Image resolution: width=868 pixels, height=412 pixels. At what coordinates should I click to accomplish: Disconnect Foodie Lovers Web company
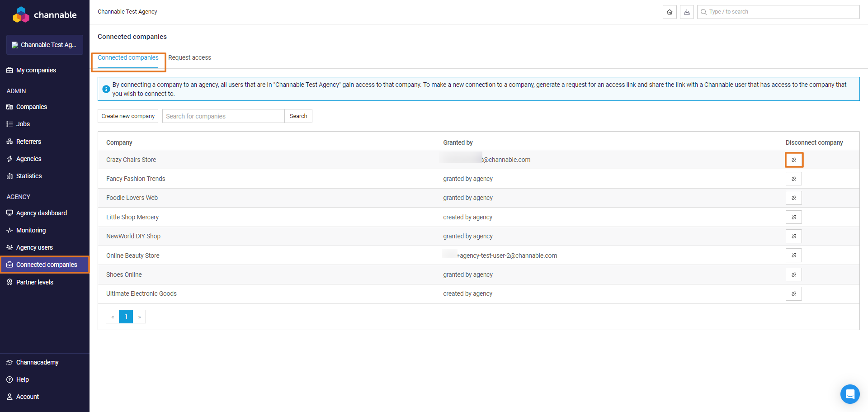794,198
